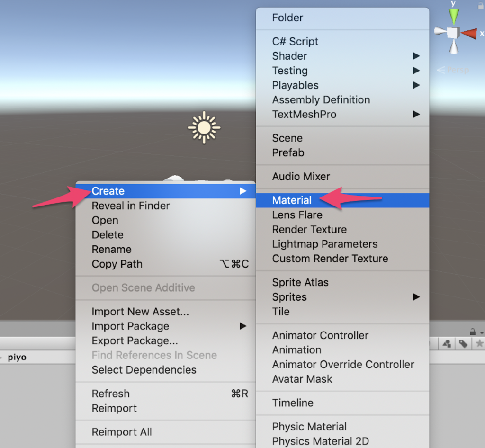Create a new Scene asset
Viewport: 485px width, 448px height.
click(x=342, y=138)
